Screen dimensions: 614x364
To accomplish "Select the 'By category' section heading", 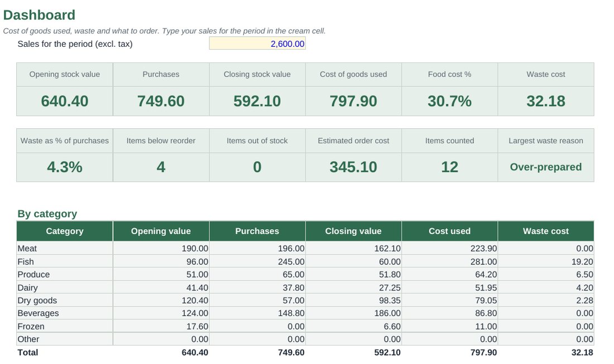I will click(47, 214).
